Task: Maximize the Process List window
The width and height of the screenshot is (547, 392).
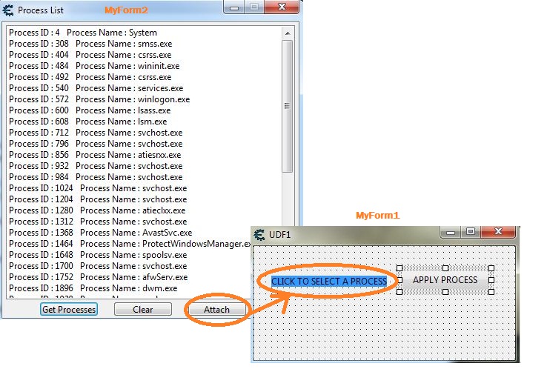Action: (x=254, y=8)
